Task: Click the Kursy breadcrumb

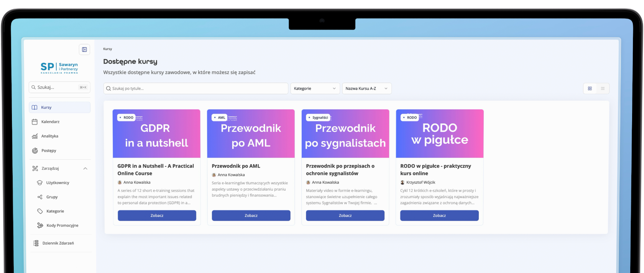Action: [x=108, y=49]
